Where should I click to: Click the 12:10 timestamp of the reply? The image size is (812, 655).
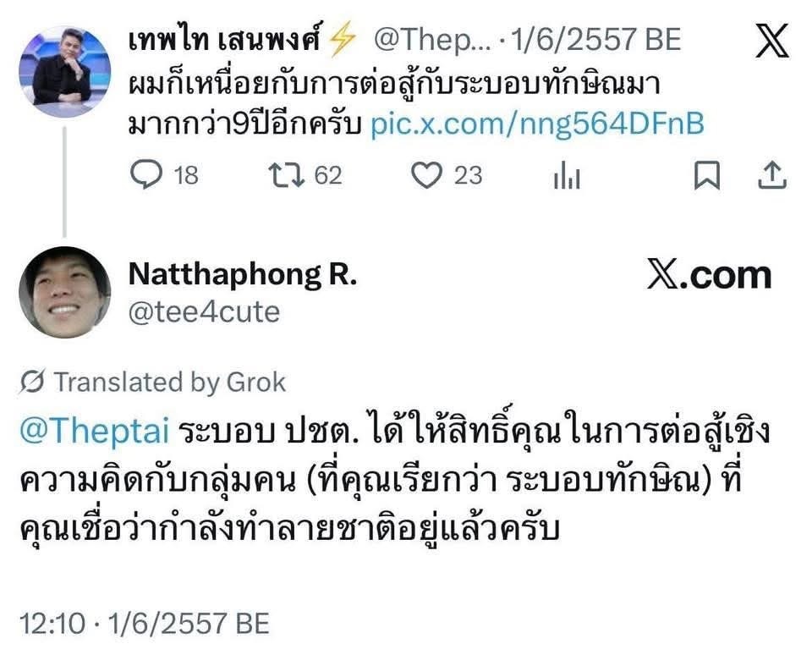pyautogui.click(x=52, y=624)
